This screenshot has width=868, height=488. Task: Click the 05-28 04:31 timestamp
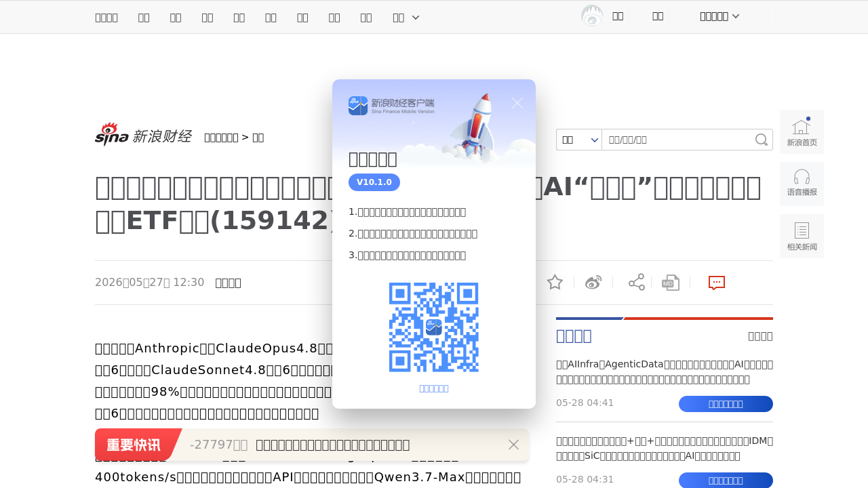point(585,480)
